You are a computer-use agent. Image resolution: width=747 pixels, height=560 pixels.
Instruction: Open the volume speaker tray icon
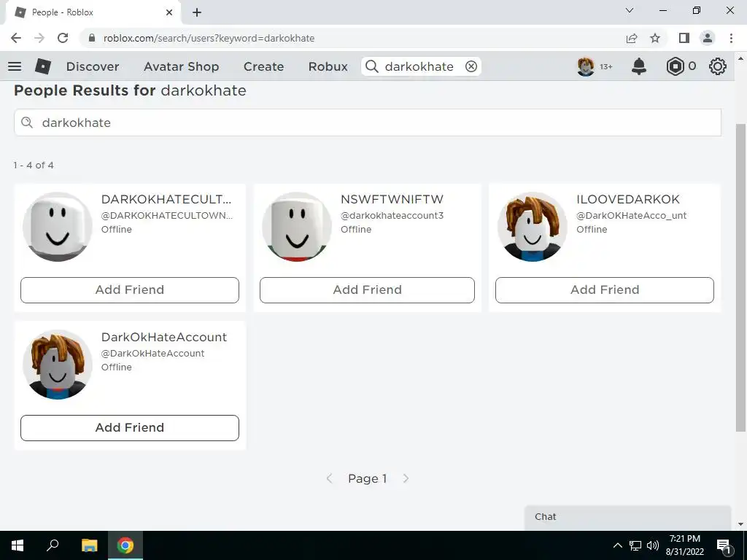[653, 545]
